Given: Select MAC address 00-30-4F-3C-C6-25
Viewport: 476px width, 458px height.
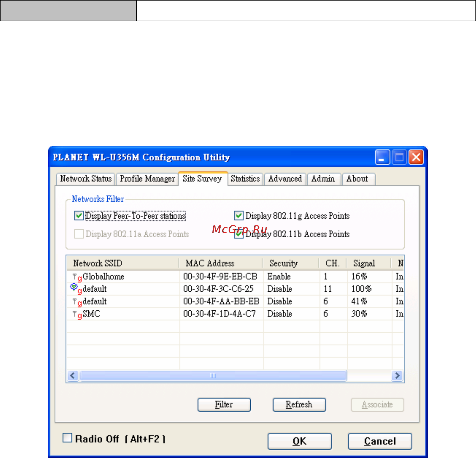Looking at the screenshot, I should point(218,289).
